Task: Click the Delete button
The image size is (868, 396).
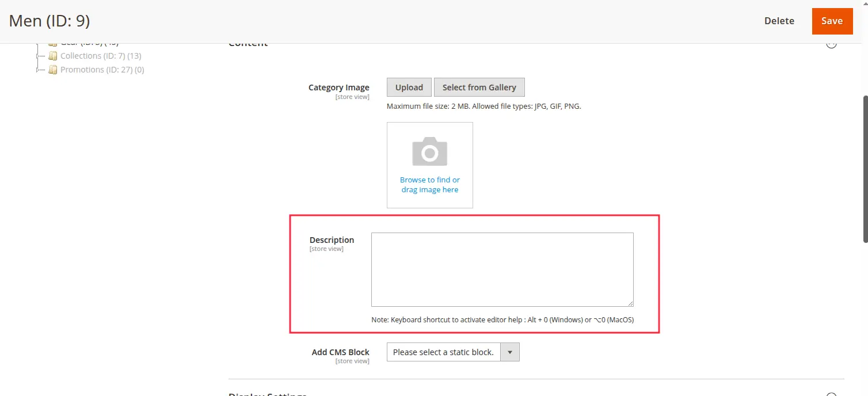Action: (779, 21)
